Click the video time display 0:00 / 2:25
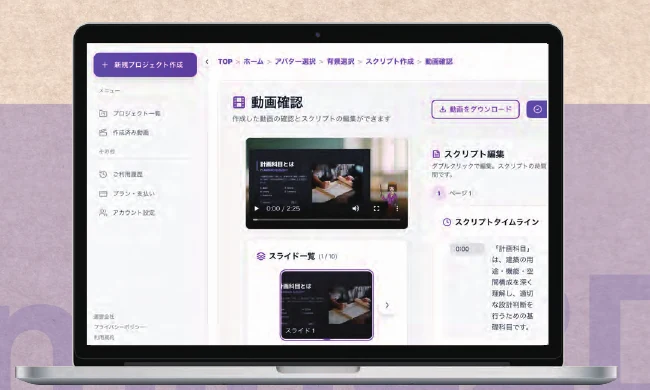The width and height of the screenshot is (650, 390). click(283, 208)
